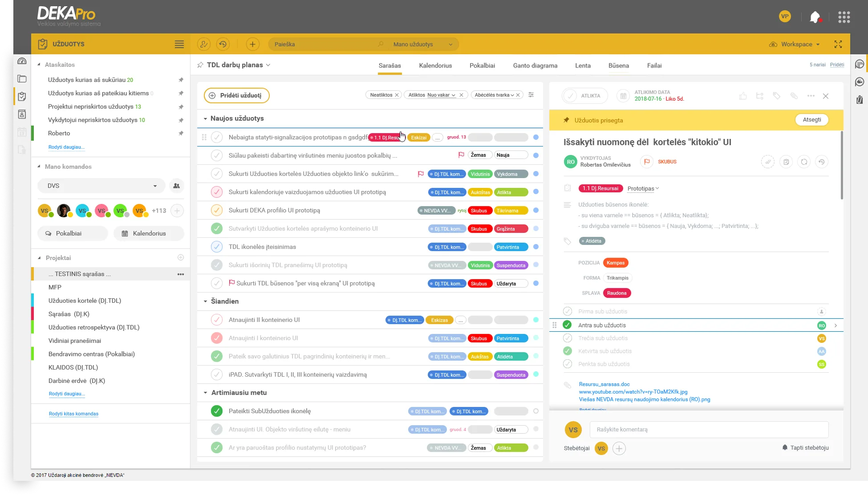Collapse the Naujos užduotys section
Viewport: 868px width, 496px height.
tap(205, 118)
